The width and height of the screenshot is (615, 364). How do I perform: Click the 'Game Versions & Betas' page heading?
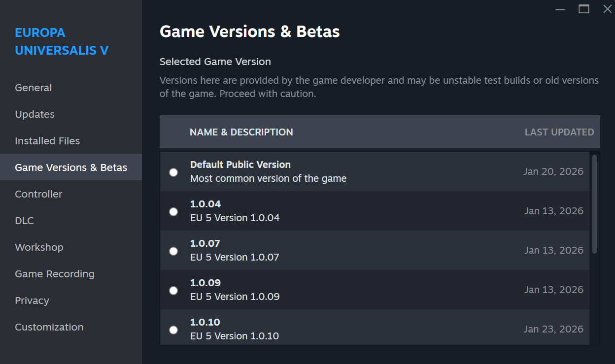[x=250, y=32]
